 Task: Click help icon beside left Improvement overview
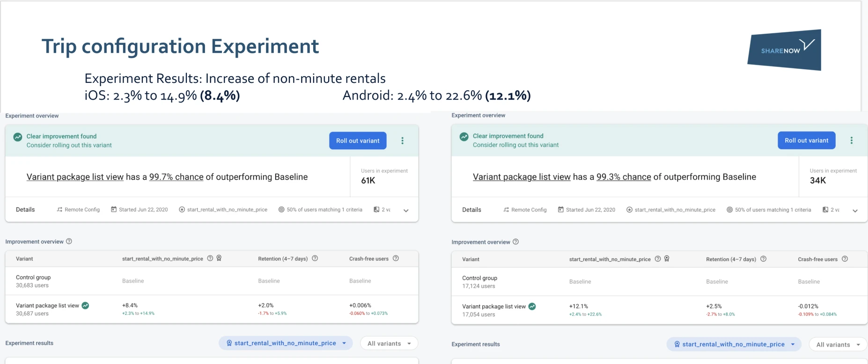tap(69, 241)
